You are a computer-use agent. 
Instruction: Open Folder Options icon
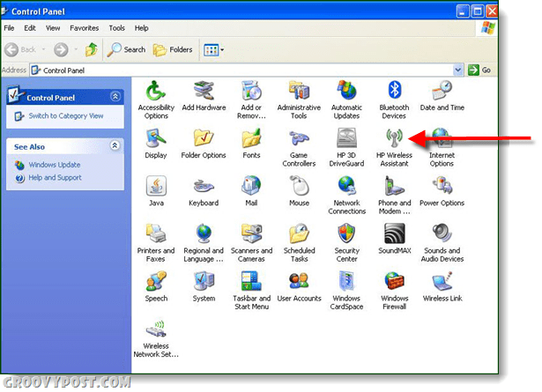tap(204, 138)
